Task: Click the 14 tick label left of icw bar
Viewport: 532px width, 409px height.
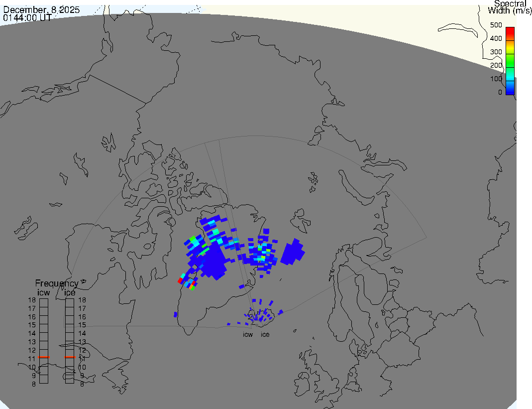Action: pos(32,334)
